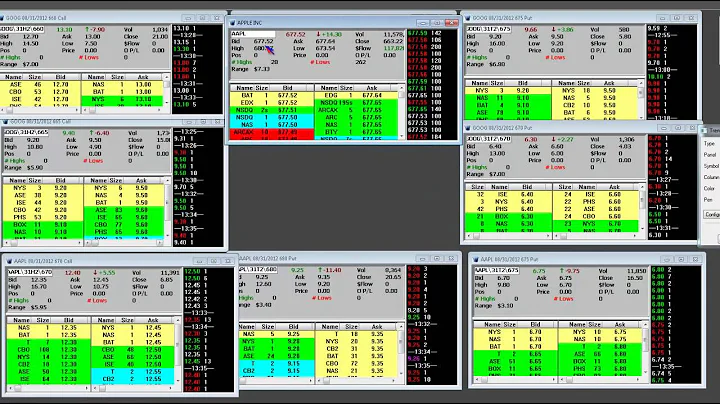Click scroll-up arrow in GOOG 670 Put table
Viewport: 720px width, 404px height.
(x=642, y=187)
